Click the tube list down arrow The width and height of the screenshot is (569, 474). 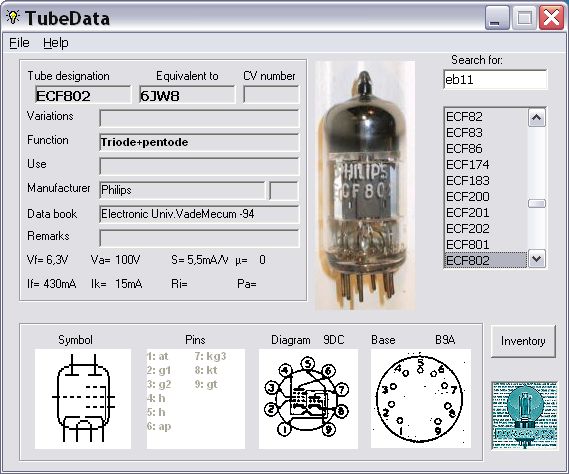tap(537, 259)
